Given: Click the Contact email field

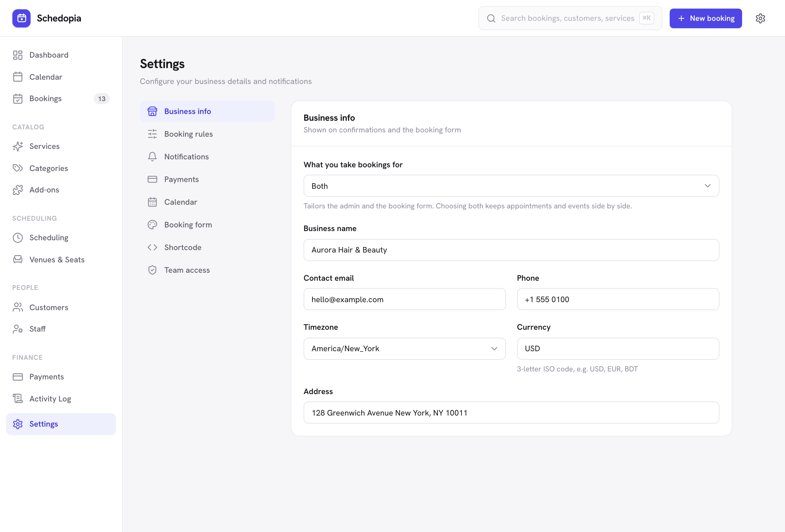Looking at the screenshot, I should tap(404, 299).
